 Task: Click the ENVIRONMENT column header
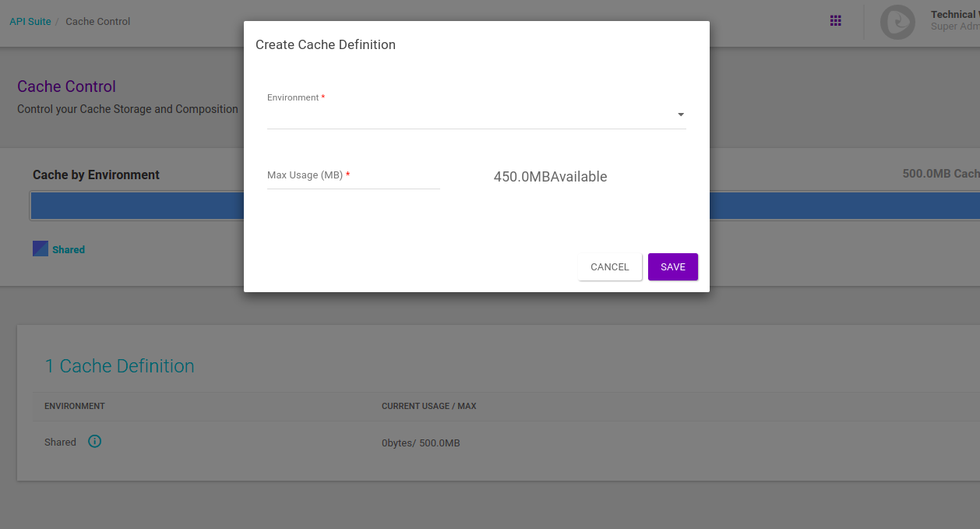click(x=74, y=406)
